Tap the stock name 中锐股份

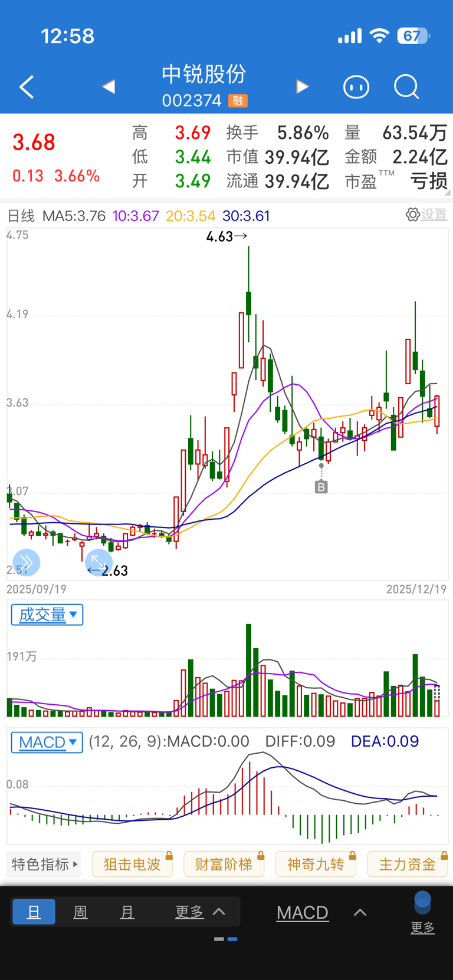pos(204,74)
